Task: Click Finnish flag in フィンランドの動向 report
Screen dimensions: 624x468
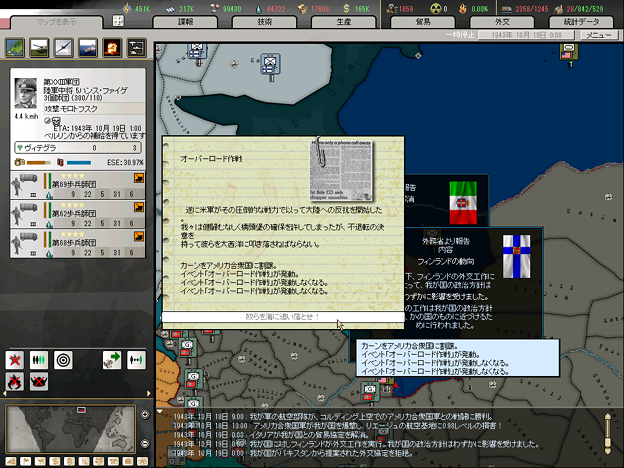Action: (517, 256)
